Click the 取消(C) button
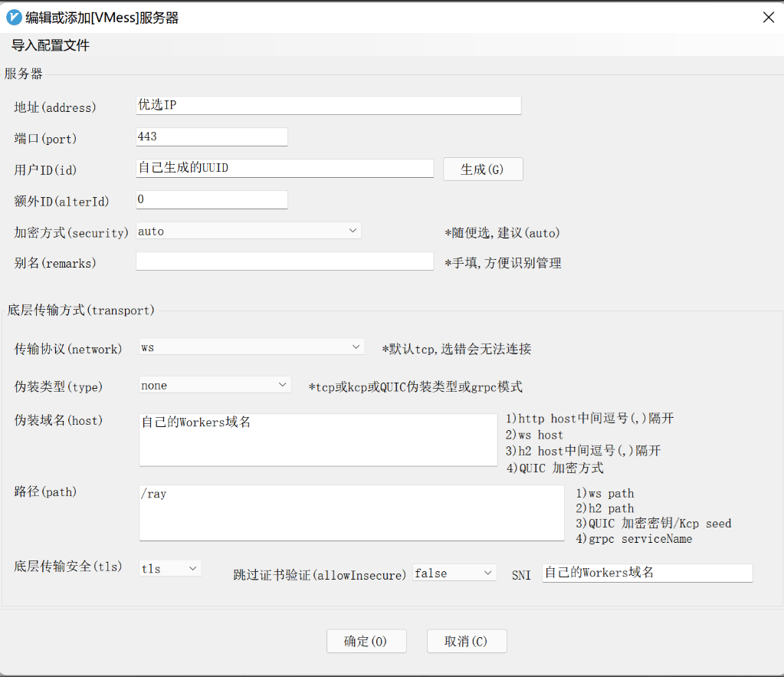The image size is (784, 677). tap(467, 641)
